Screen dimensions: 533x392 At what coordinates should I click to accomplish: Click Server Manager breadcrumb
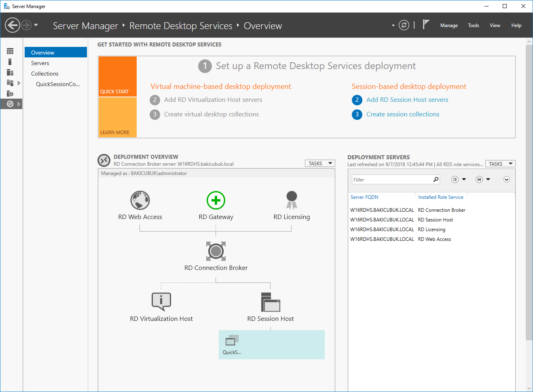point(85,26)
